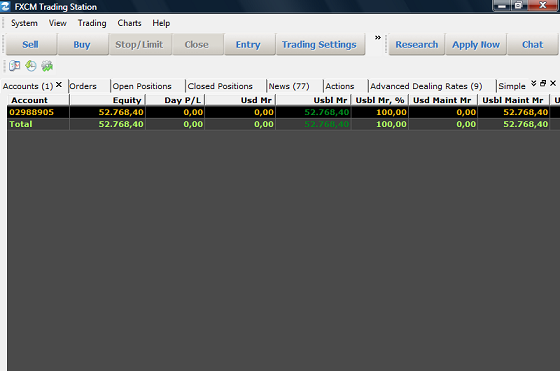The width and height of the screenshot is (560, 371).
Task: Click the Usbl Mr column header
Action: point(314,100)
